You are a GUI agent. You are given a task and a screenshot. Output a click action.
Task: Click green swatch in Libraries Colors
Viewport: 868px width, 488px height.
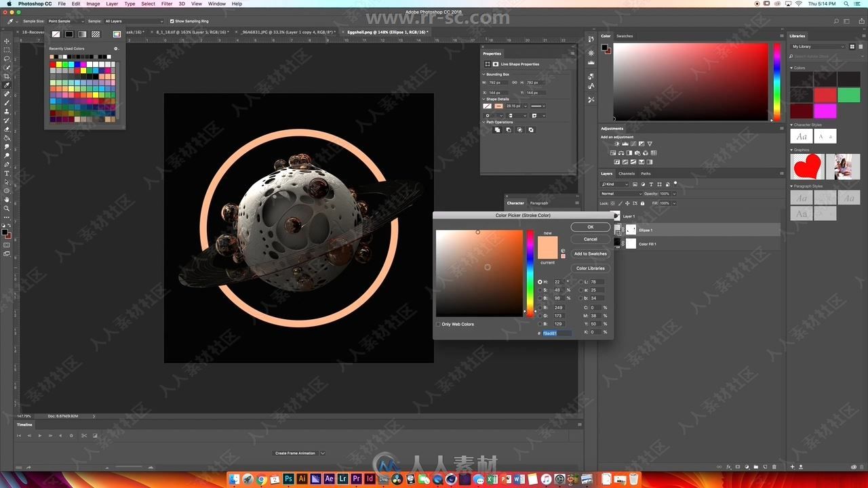(x=849, y=95)
